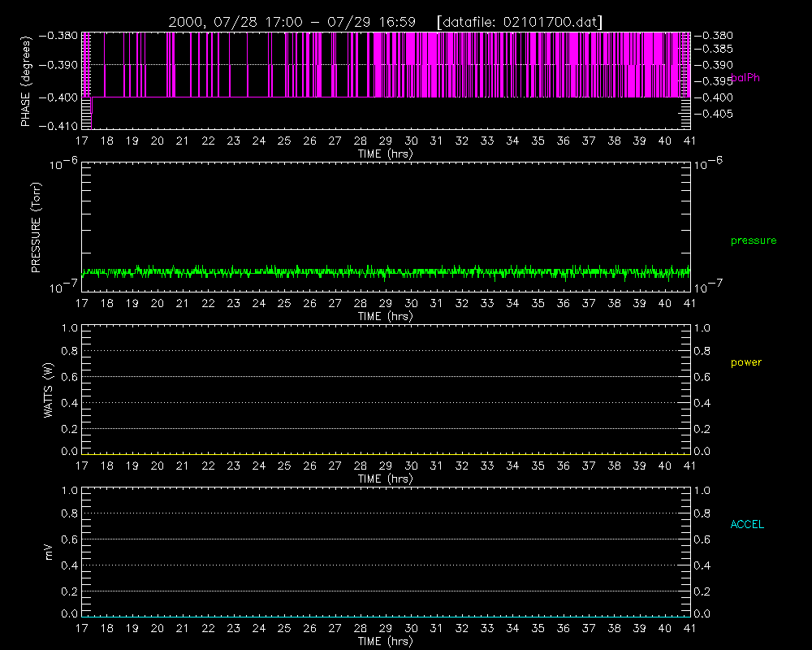Click the mV axis title
Screen dimensions: 812x650
49,552
